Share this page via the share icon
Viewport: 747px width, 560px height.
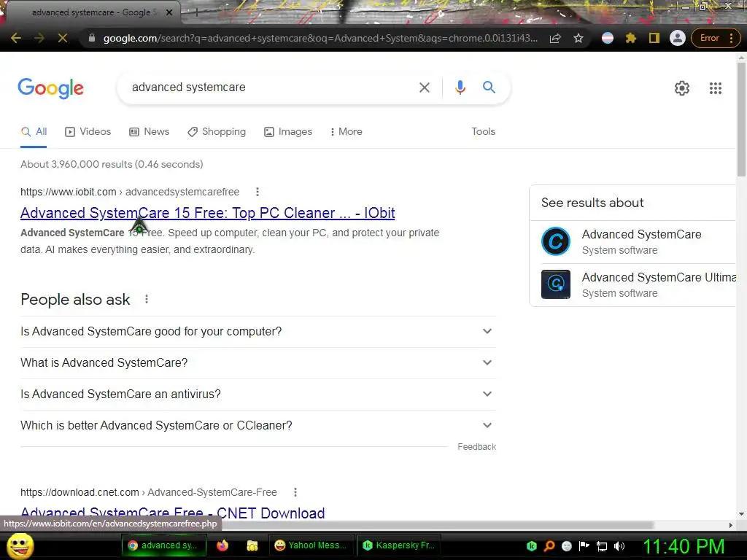click(x=555, y=38)
